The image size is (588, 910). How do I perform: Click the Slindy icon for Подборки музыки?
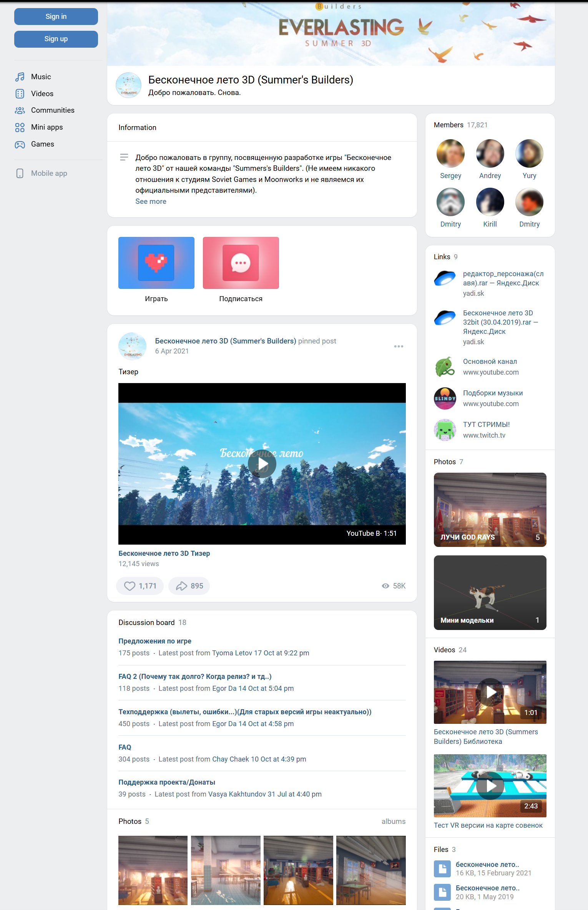(445, 398)
